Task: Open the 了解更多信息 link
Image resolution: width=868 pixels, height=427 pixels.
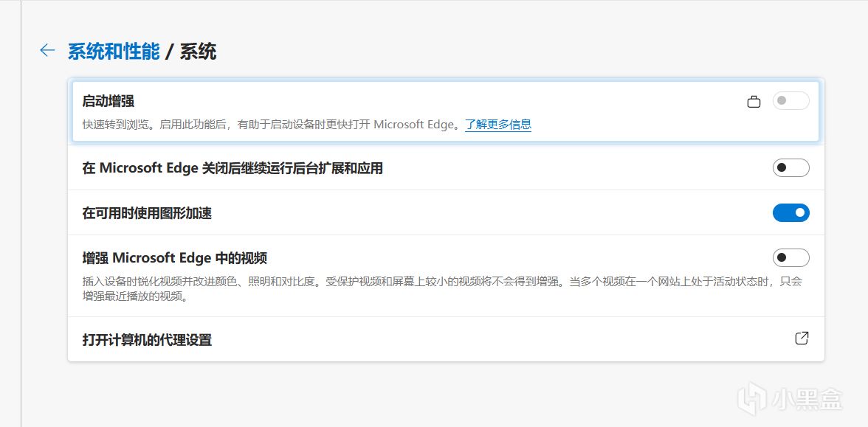Action: [x=497, y=124]
